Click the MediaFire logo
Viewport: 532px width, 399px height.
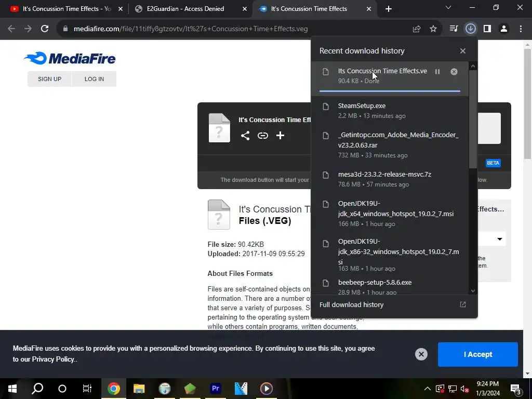[x=70, y=58]
